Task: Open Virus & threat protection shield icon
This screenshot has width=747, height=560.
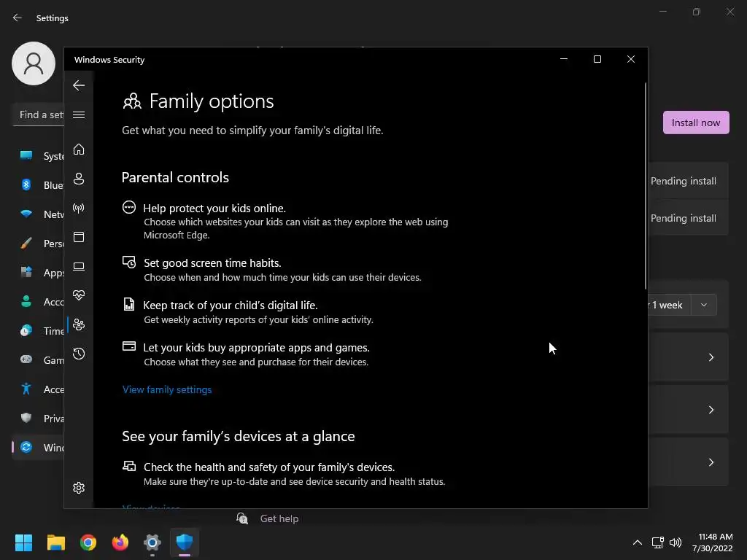Action: [185, 542]
